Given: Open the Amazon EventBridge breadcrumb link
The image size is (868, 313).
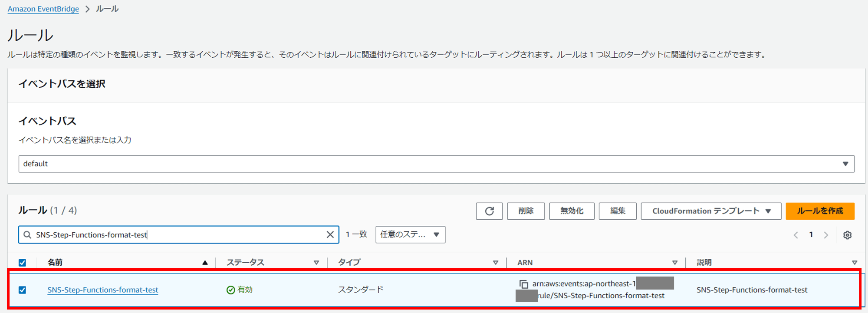Looking at the screenshot, I should coord(43,9).
